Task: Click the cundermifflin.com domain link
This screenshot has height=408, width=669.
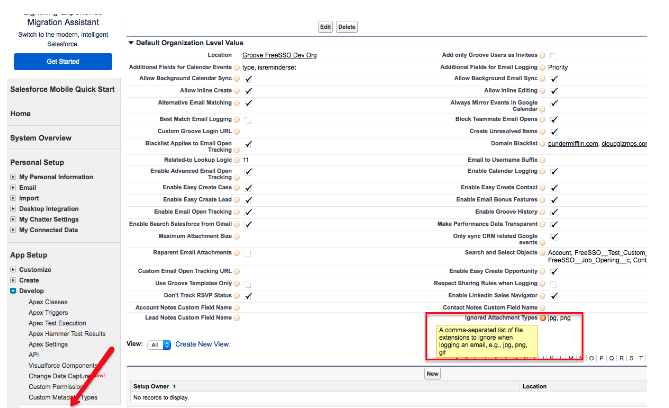Action: [x=573, y=144]
